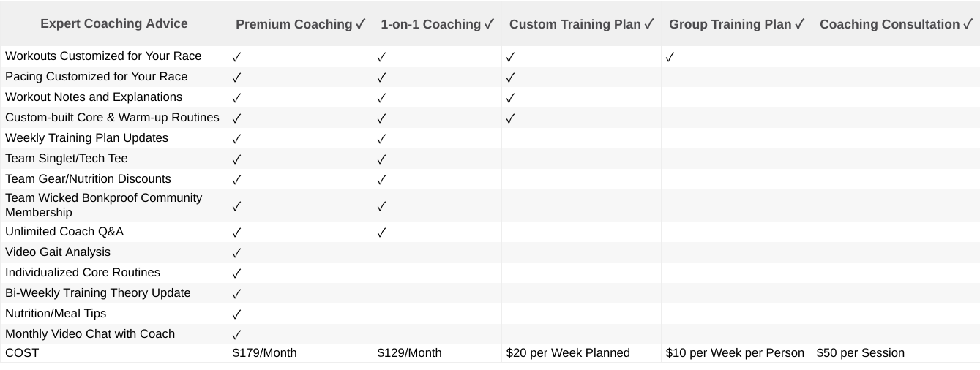Click checkmark after Group Training Plan header
This screenshot has height=370, width=980.
[x=800, y=24]
